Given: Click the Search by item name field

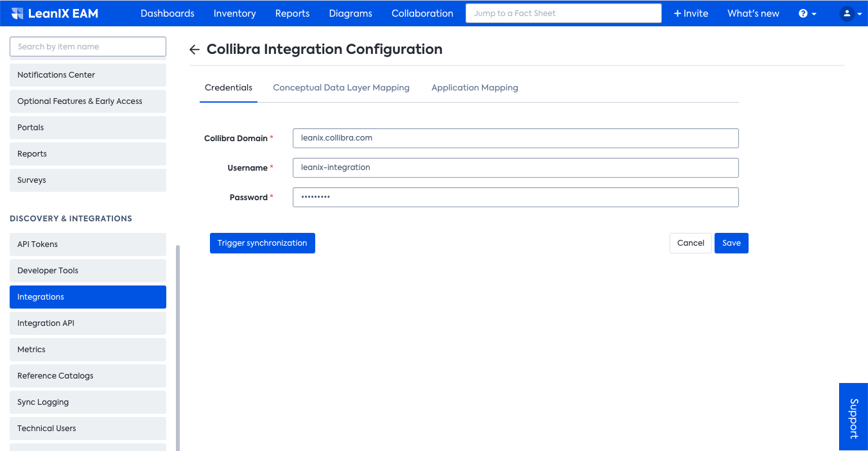Looking at the screenshot, I should tap(88, 47).
